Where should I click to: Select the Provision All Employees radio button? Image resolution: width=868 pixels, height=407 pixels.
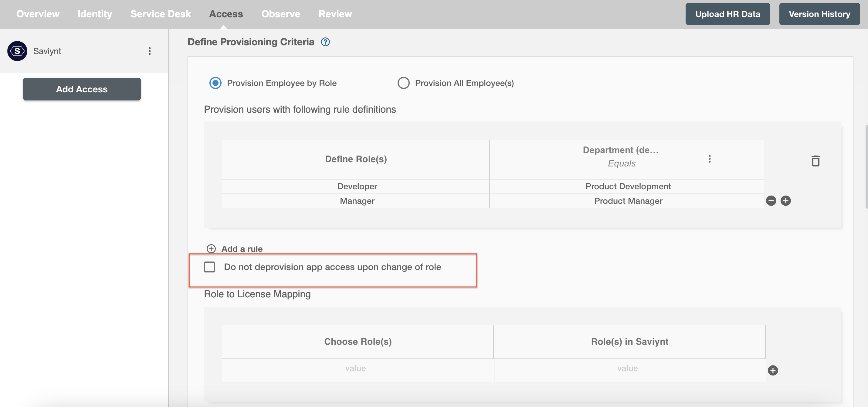[404, 82]
